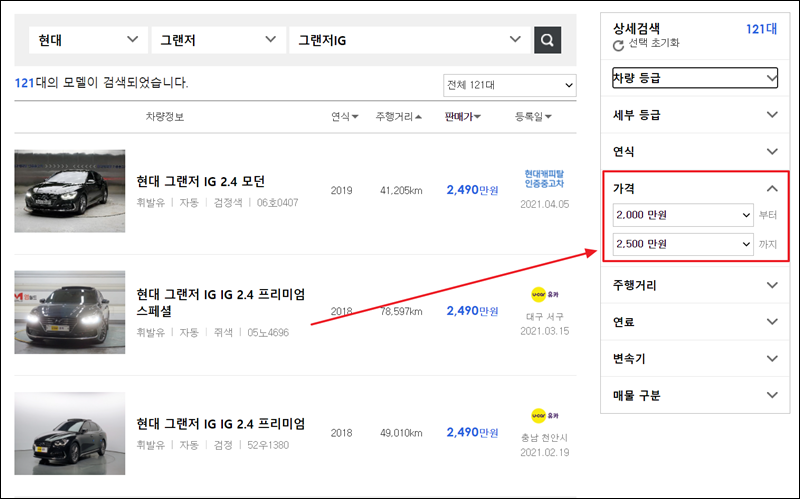Click the ucar logo on the 49,010km listing
This screenshot has width=800, height=499.
coord(545,416)
